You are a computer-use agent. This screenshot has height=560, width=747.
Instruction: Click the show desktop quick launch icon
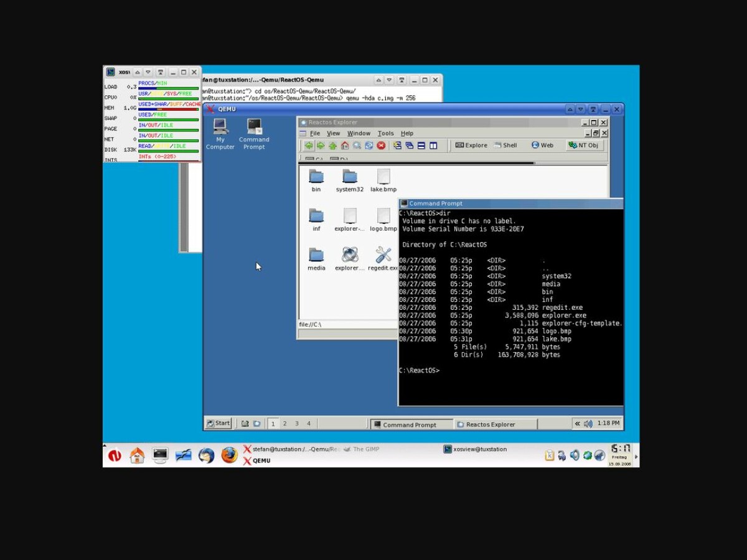click(x=245, y=424)
